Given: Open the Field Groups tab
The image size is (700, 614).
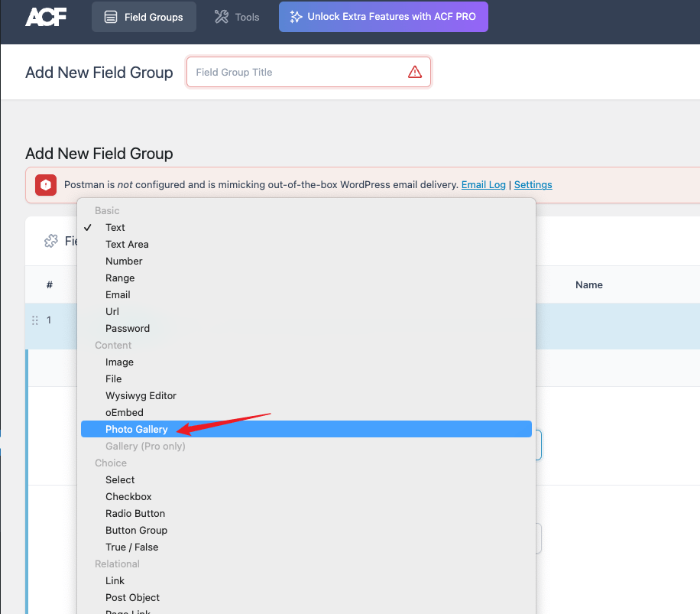Looking at the screenshot, I should click(144, 17).
